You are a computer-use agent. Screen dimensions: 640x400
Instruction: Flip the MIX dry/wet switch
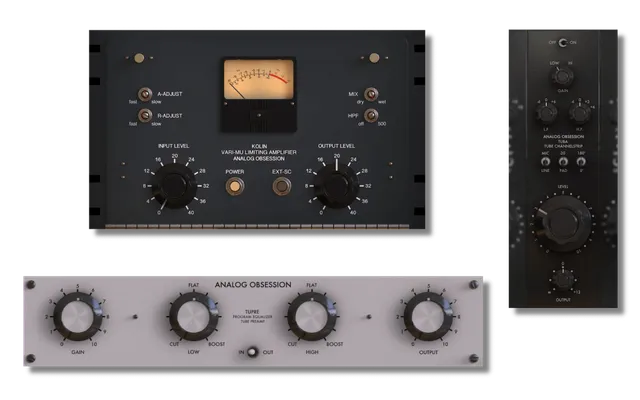(371, 95)
